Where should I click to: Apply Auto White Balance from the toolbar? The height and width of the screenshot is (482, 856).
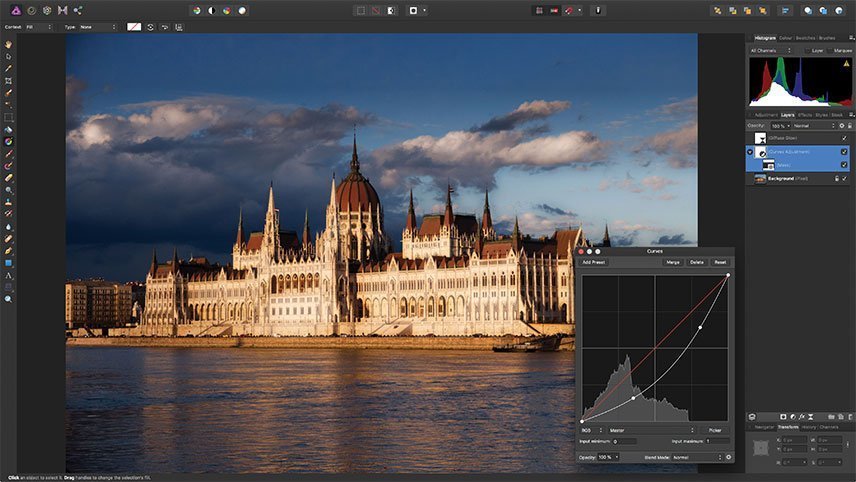tap(242, 10)
